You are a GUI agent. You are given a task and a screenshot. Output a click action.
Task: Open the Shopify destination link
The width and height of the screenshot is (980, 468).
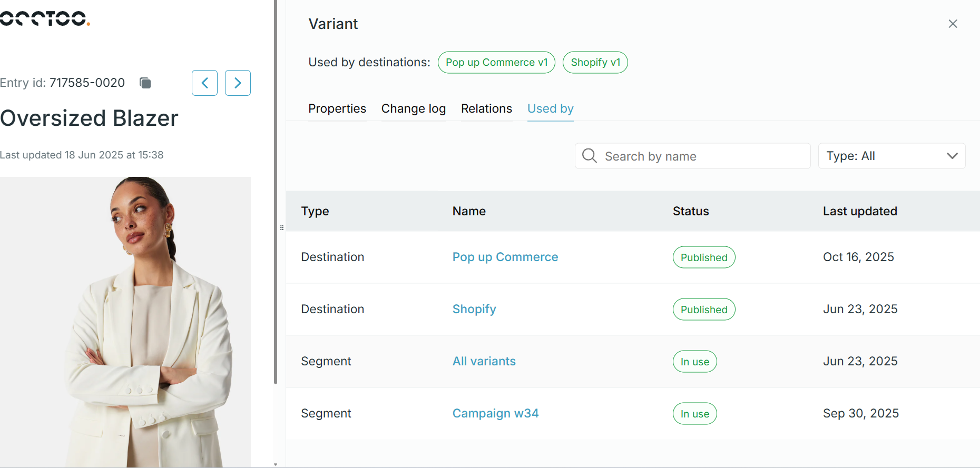click(474, 309)
